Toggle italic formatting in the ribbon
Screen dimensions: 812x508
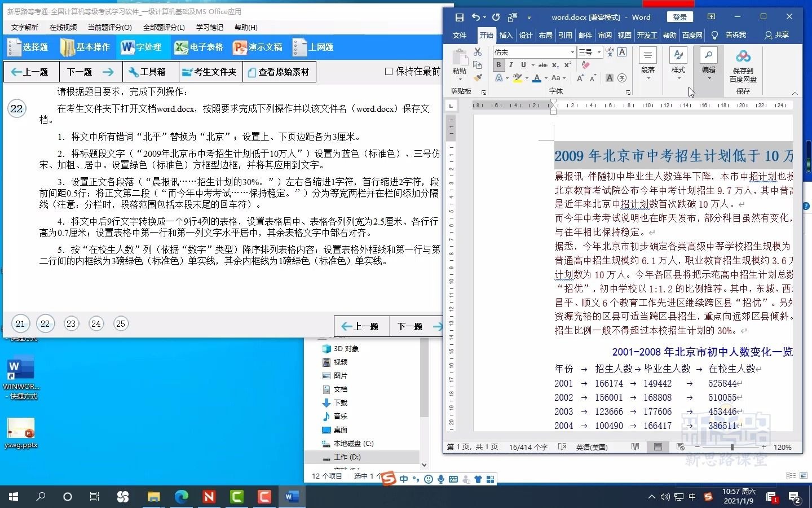tap(511, 65)
